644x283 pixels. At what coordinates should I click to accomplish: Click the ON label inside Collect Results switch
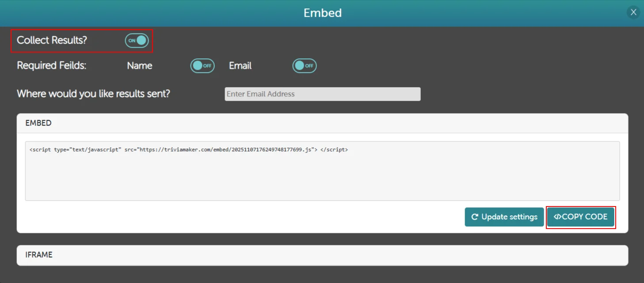[x=132, y=40]
